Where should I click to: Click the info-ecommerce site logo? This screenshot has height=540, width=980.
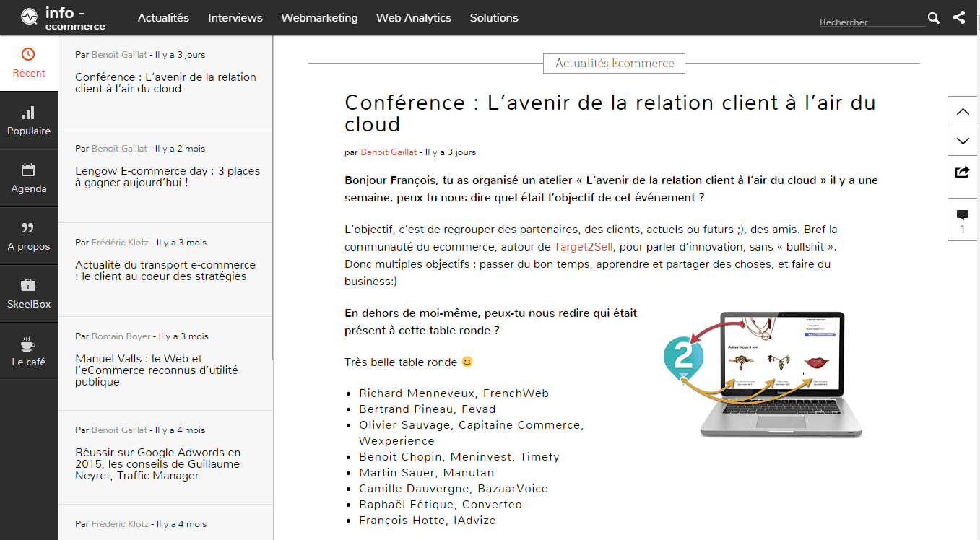click(64, 18)
